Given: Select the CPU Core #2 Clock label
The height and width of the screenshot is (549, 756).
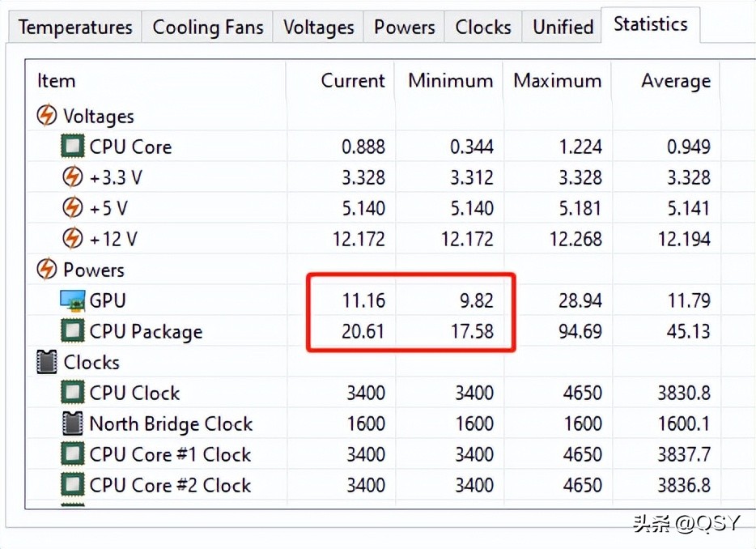Looking at the screenshot, I should coord(170,485).
